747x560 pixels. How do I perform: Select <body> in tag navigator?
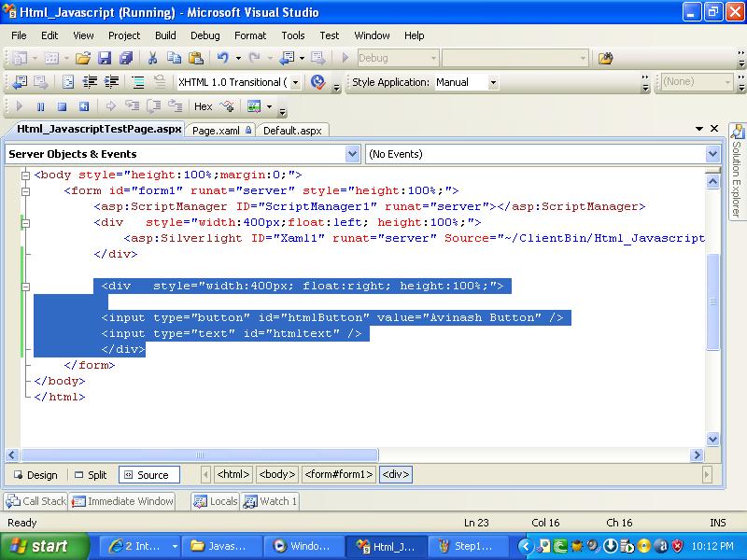tap(276, 474)
